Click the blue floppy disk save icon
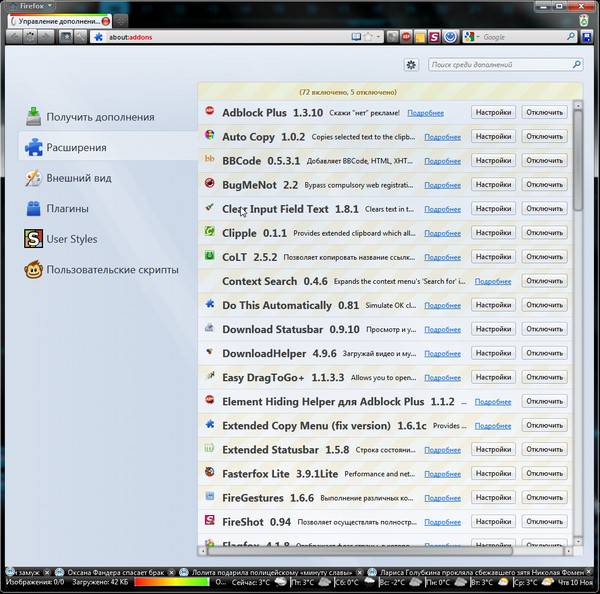The image size is (600, 594). click(x=587, y=37)
